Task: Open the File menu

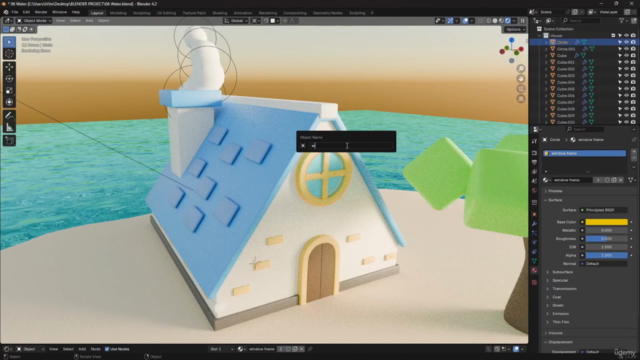Action: pos(15,12)
